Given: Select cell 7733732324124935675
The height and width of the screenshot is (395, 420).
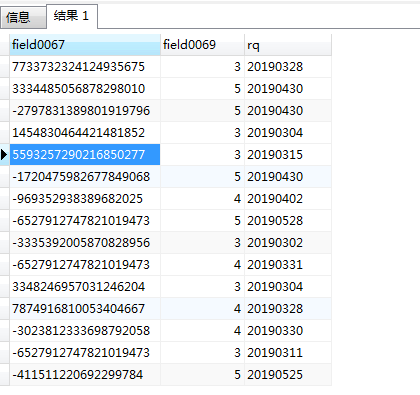Looking at the screenshot, I should (x=85, y=67).
